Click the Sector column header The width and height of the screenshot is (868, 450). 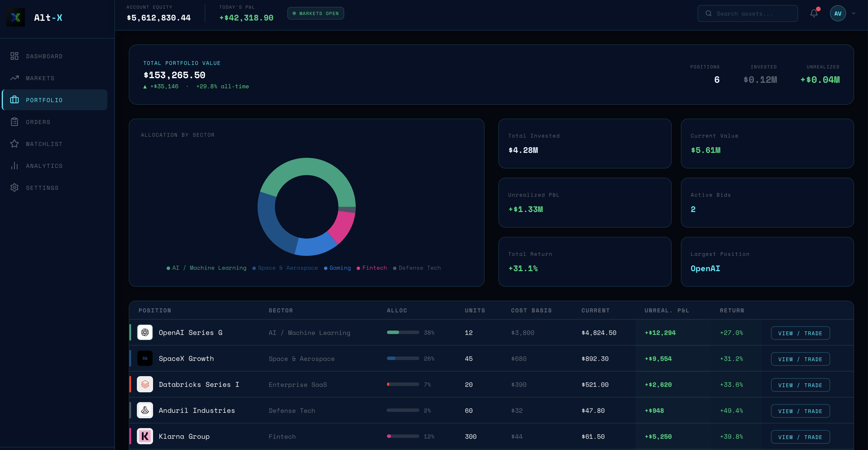pyautogui.click(x=281, y=310)
